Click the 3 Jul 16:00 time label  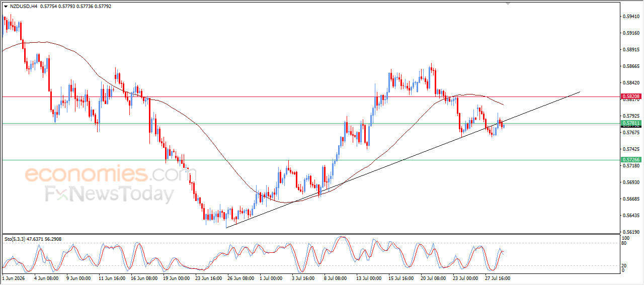pyautogui.click(x=303, y=277)
